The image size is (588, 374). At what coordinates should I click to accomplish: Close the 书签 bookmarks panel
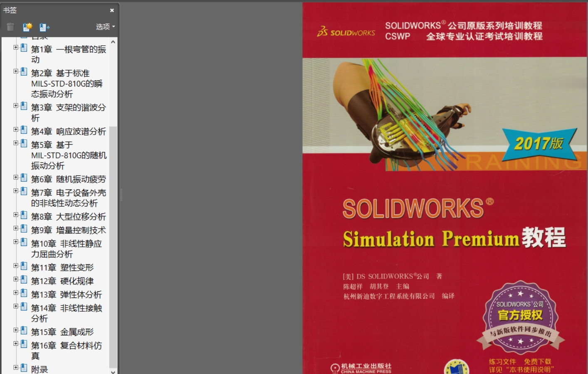[112, 10]
